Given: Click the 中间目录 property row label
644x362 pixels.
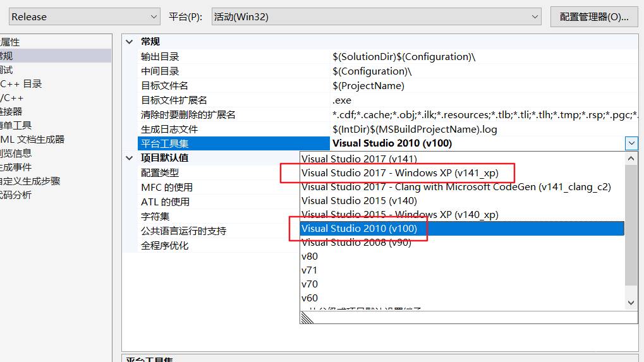Looking at the screenshot, I should [x=160, y=71].
